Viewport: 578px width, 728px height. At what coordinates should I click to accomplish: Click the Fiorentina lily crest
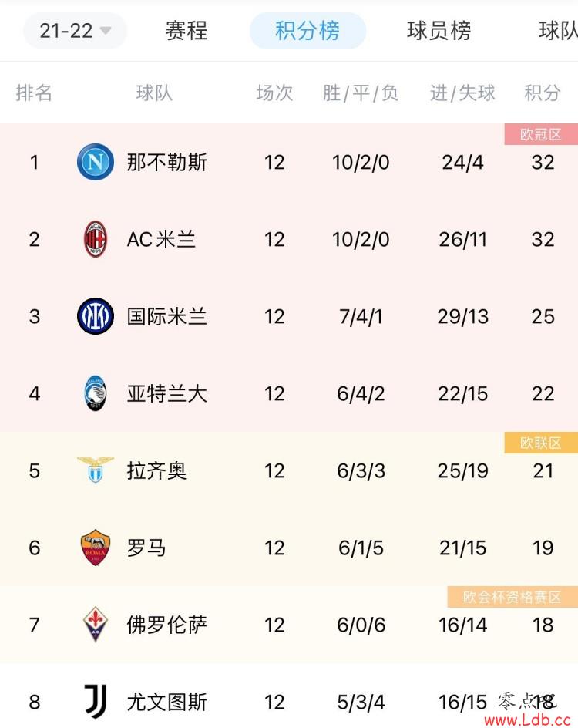pos(95,625)
